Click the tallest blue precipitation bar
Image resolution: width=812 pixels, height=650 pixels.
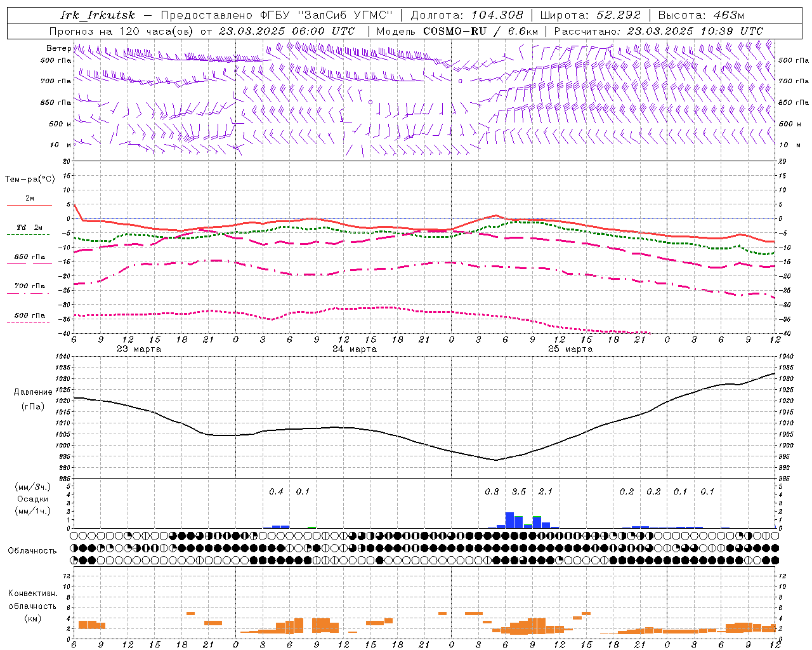(509, 520)
